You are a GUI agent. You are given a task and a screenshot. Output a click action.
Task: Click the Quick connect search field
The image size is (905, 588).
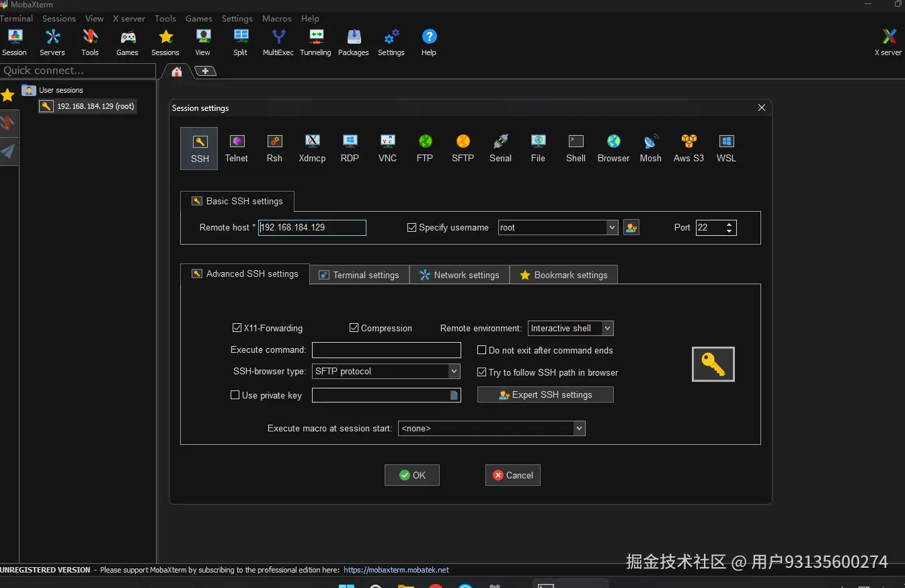pos(78,71)
